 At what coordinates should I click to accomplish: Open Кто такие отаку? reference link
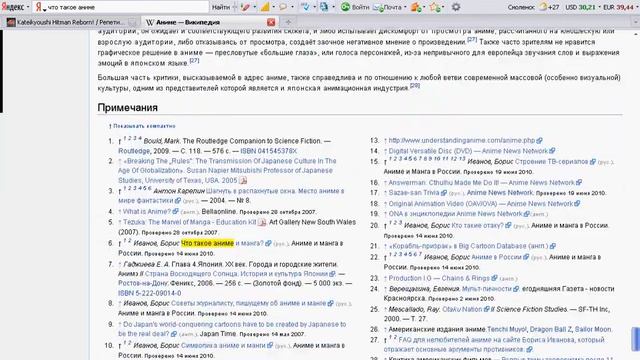coord(478,225)
